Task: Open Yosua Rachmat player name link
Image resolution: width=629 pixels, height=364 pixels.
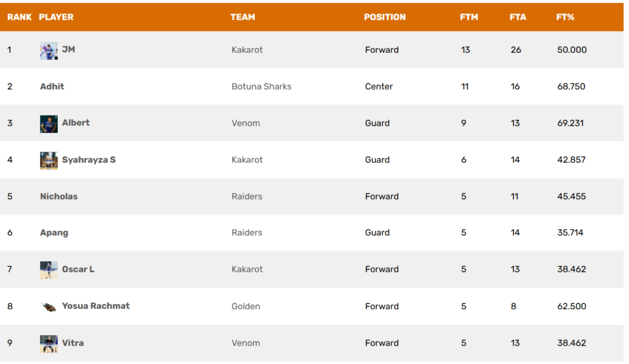Action: [x=96, y=306]
